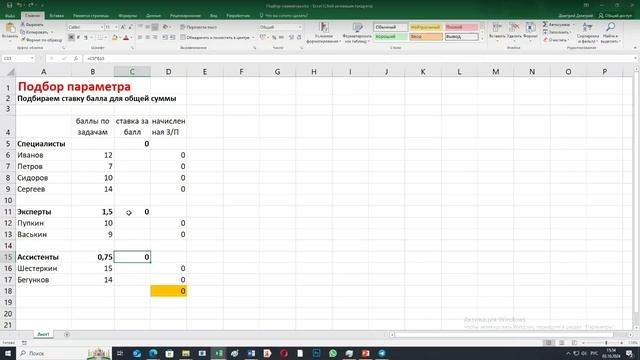Switch to the Formulas (Формулы) ribbon tab

[x=128, y=16]
